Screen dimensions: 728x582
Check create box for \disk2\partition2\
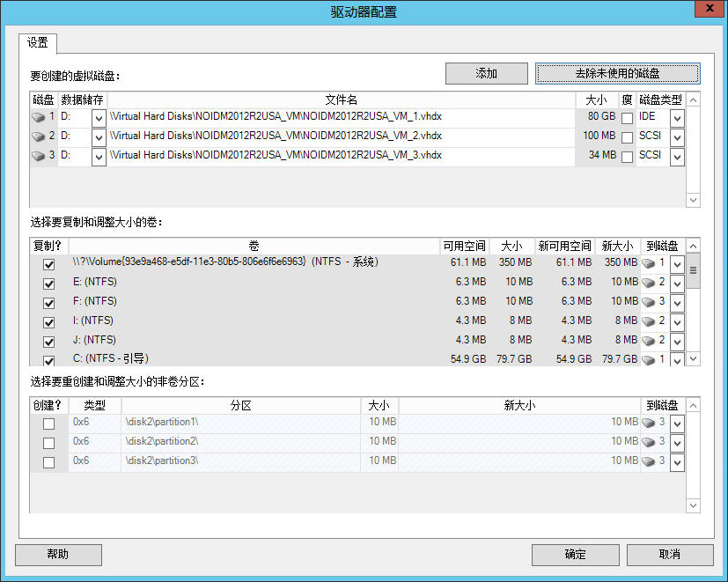pyautogui.click(x=49, y=443)
